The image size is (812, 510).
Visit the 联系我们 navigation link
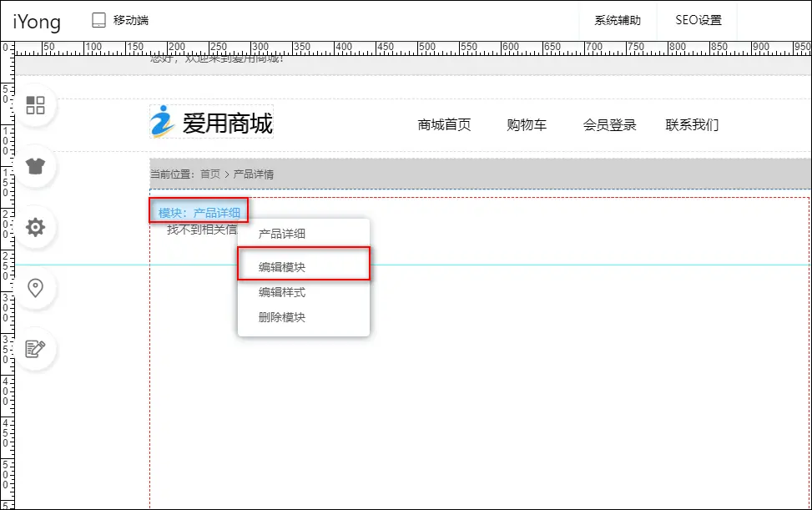coord(692,125)
